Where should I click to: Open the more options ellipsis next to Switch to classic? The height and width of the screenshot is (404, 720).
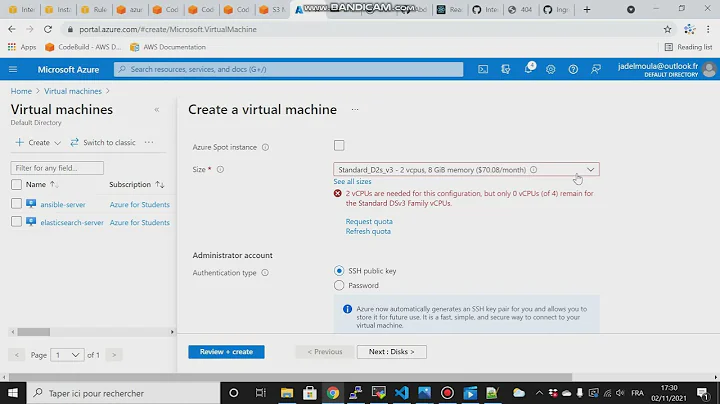[x=149, y=142]
